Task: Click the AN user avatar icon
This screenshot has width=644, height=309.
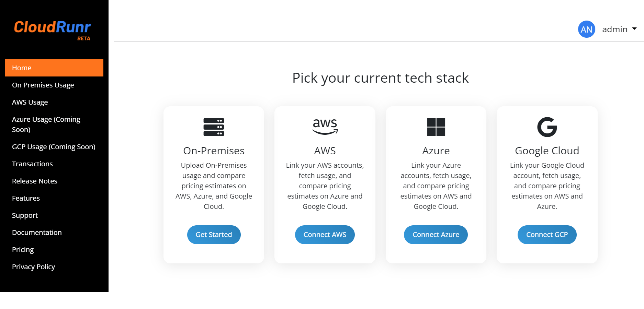Action: (x=586, y=29)
